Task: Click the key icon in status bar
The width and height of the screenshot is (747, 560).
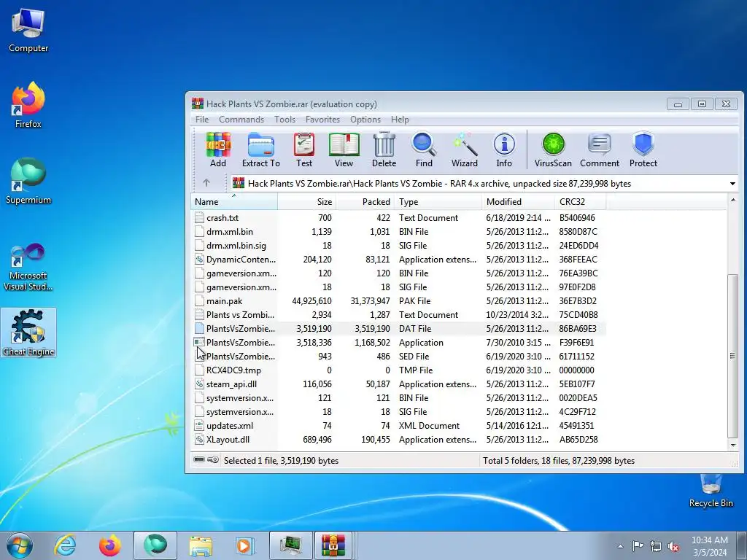Action: point(214,459)
